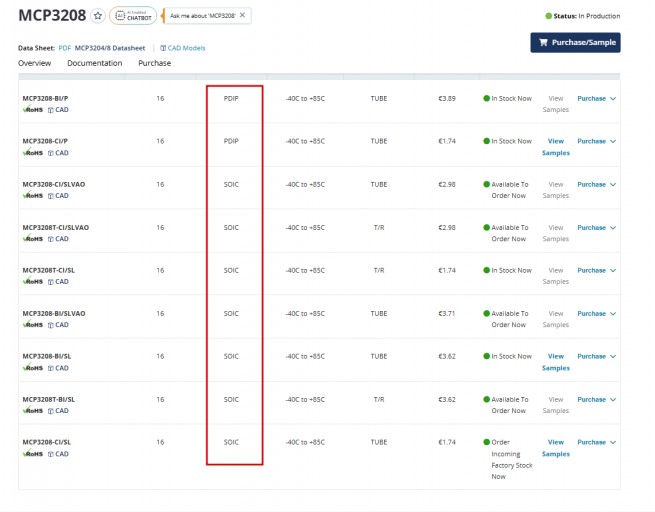Expand Purchase dropdown for MCP3208T-BI/SL
Viewport: 655px width, 512px height.
(x=597, y=400)
